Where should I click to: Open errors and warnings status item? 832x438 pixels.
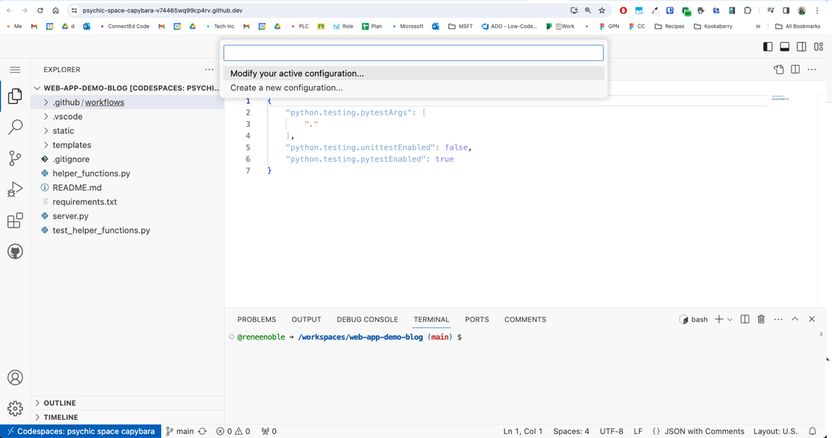coord(233,431)
